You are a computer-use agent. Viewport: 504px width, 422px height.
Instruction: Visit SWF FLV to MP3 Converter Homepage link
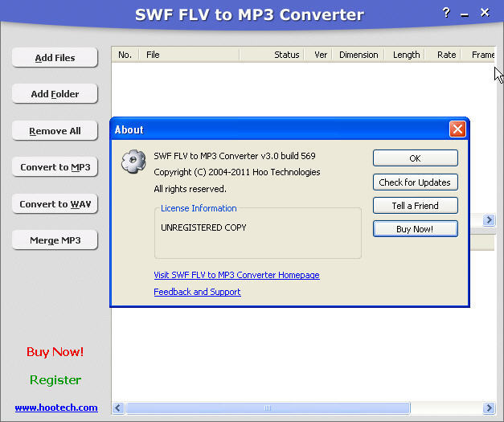[x=236, y=275]
